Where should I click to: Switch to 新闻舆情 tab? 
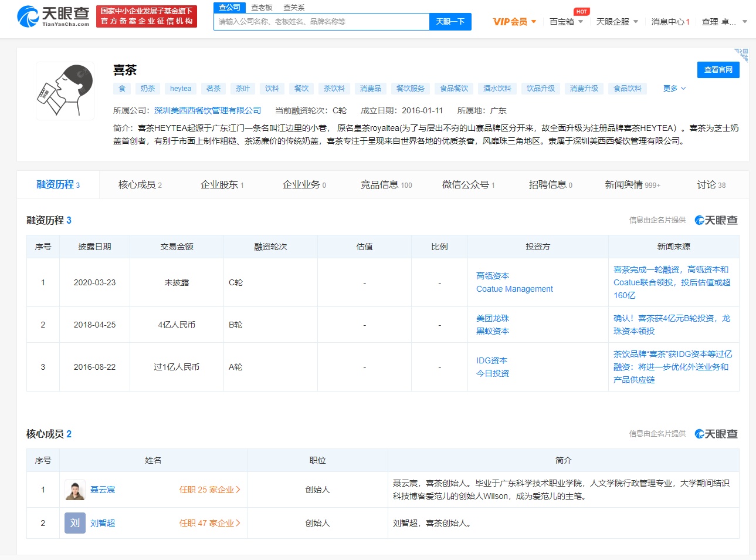(x=633, y=185)
